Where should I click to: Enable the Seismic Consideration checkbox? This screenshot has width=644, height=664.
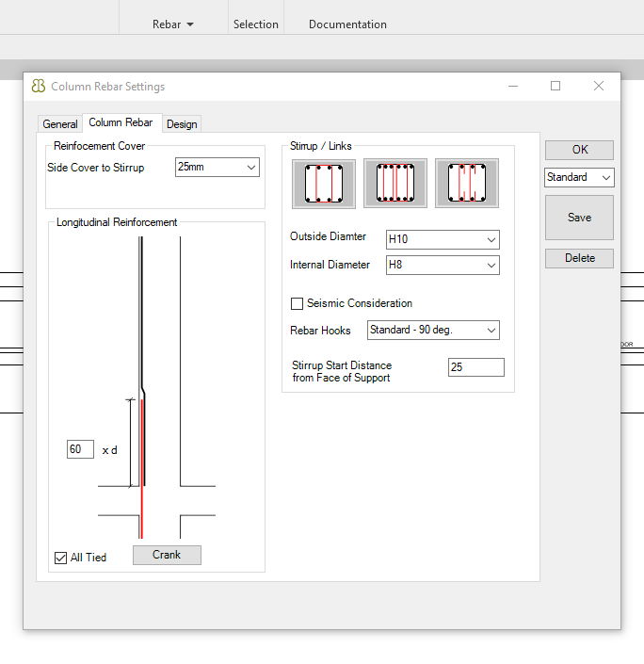(298, 303)
